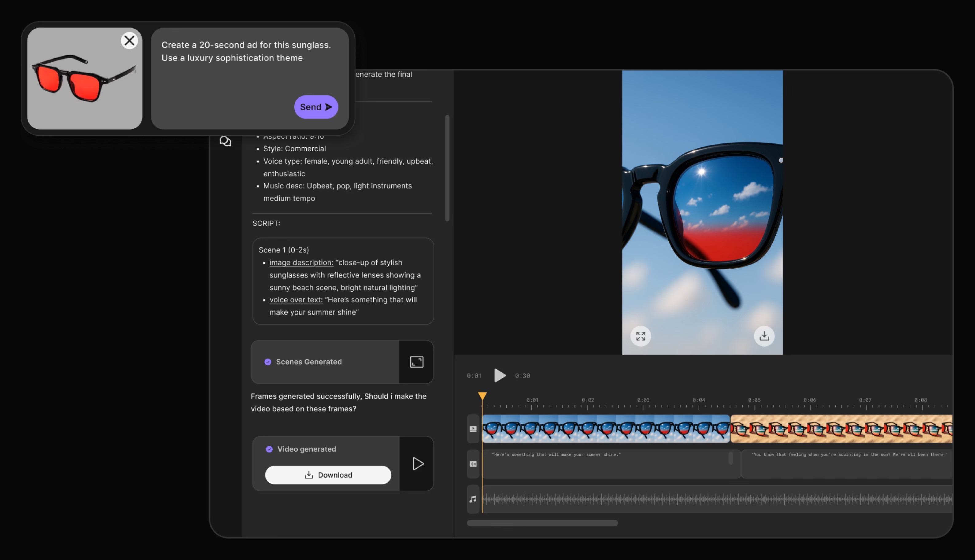Click the Download button
The height and width of the screenshot is (560, 975).
(x=328, y=475)
